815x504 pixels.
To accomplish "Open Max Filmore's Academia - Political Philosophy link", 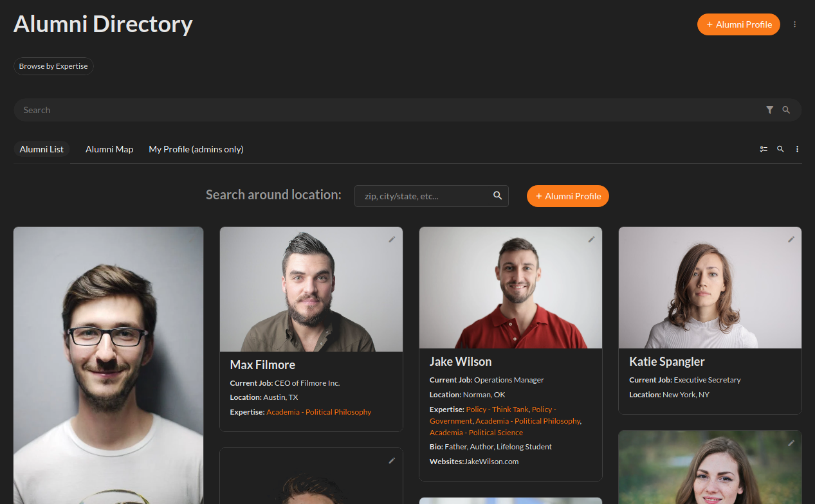I will [x=319, y=412].
